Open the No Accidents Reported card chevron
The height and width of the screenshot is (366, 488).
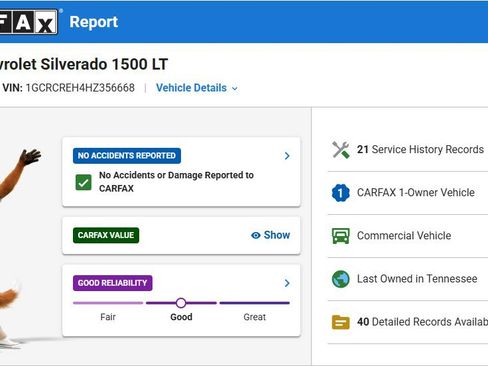tap(287, 156)
